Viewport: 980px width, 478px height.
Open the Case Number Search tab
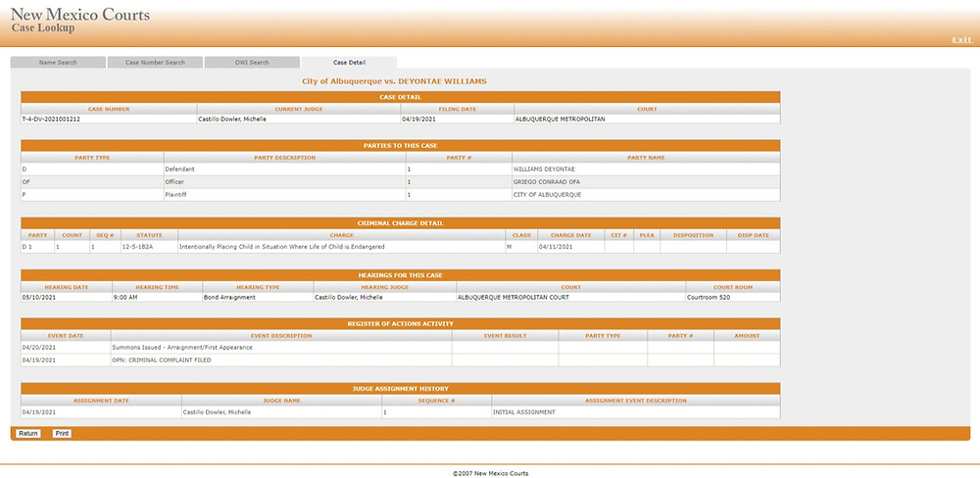tap(155, 63)
